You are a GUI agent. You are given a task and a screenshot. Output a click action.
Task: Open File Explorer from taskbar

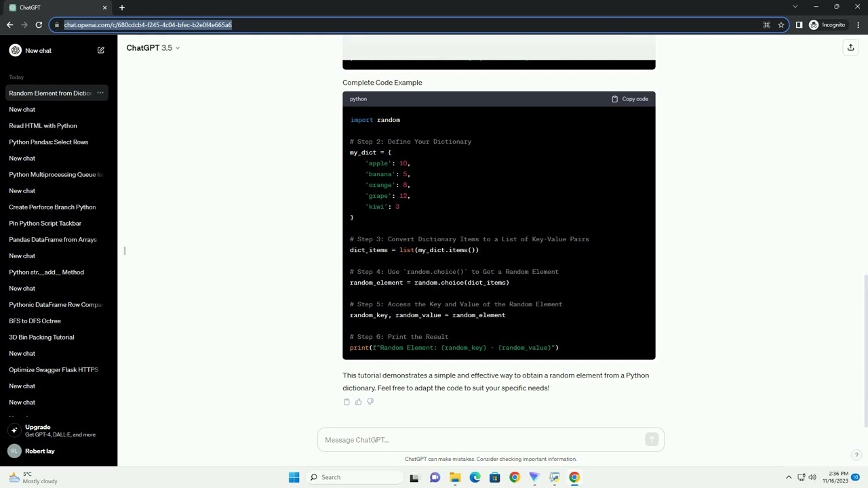pos(454,477)
